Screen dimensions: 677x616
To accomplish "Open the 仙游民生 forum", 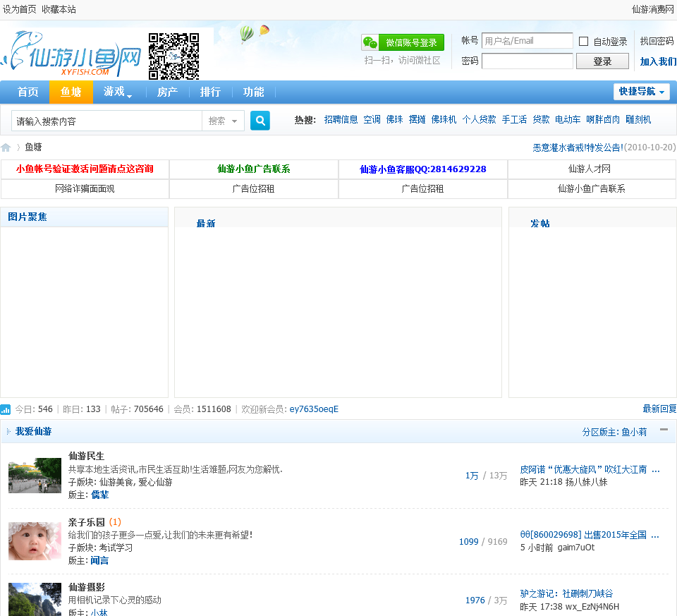I will (x=86, y=456).
